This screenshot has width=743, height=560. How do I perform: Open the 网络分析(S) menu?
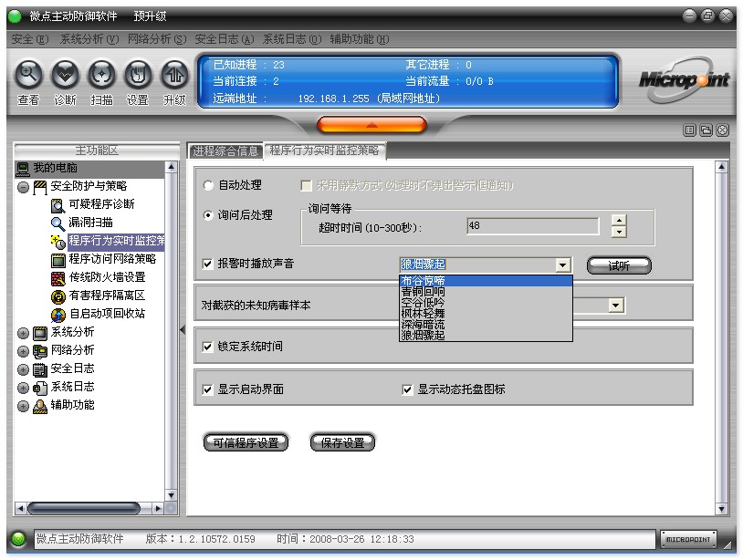tap(157, 39)
